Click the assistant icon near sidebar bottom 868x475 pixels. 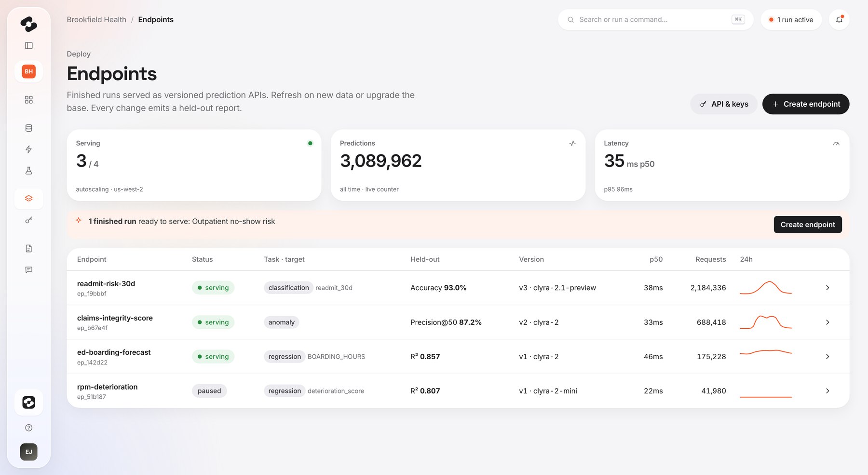(x=28, y=402)
